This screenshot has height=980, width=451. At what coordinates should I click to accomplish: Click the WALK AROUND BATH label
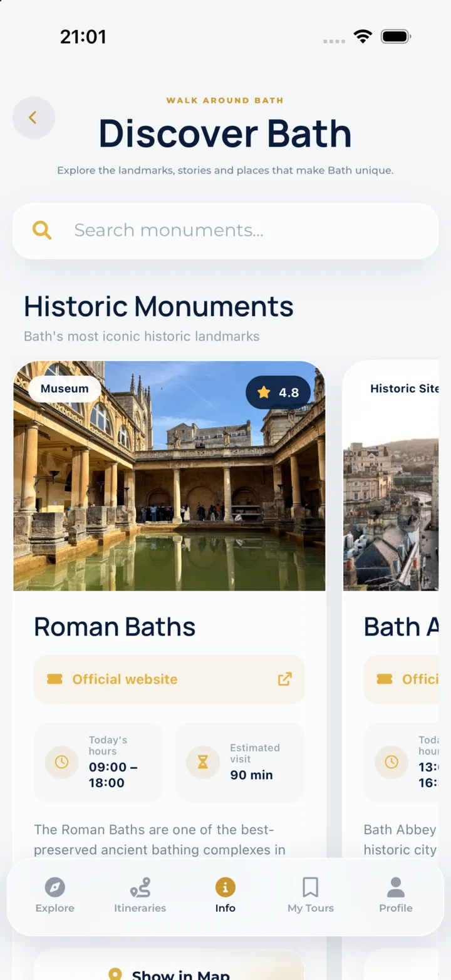click(x=225, y=100)
